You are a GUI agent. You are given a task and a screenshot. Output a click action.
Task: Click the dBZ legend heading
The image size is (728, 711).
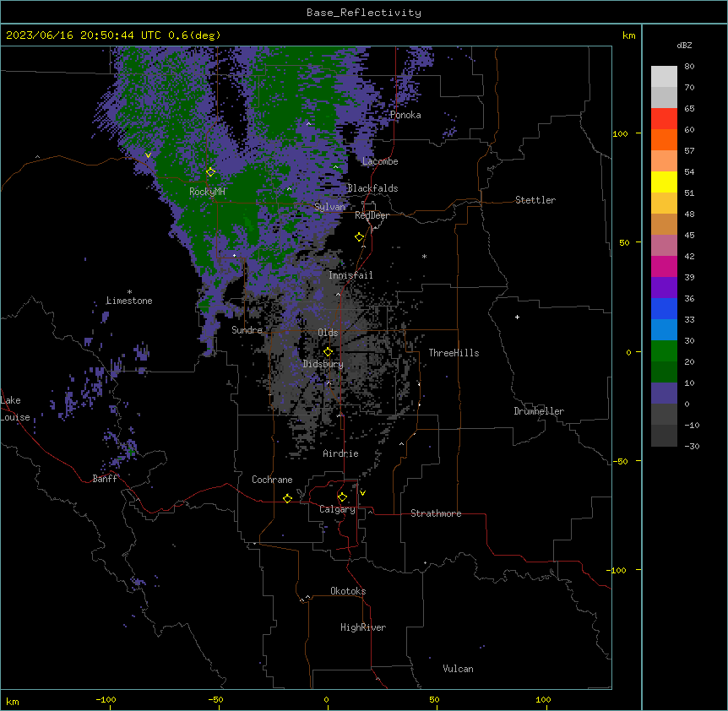pos(684,46)
